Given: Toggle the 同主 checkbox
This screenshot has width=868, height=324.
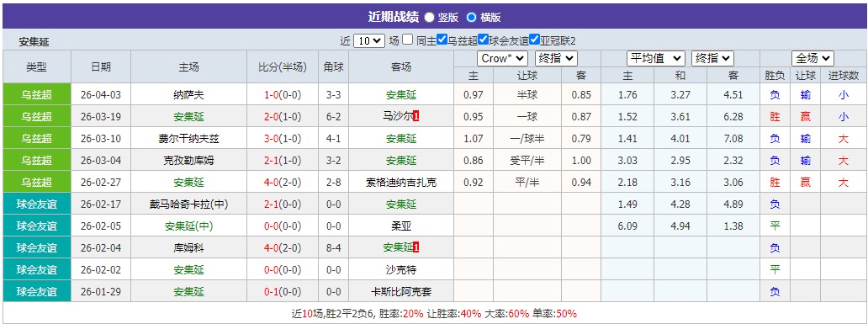Looking at the screenshot, I should (407, 40).
